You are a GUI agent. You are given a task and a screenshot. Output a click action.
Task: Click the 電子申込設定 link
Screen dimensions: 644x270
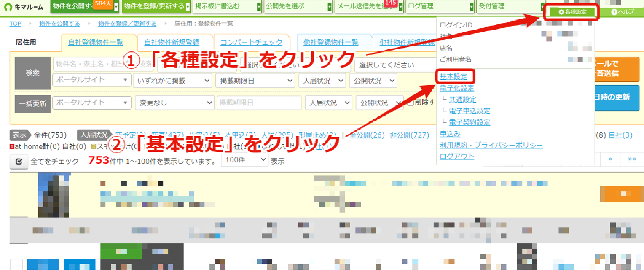point(470,111)
